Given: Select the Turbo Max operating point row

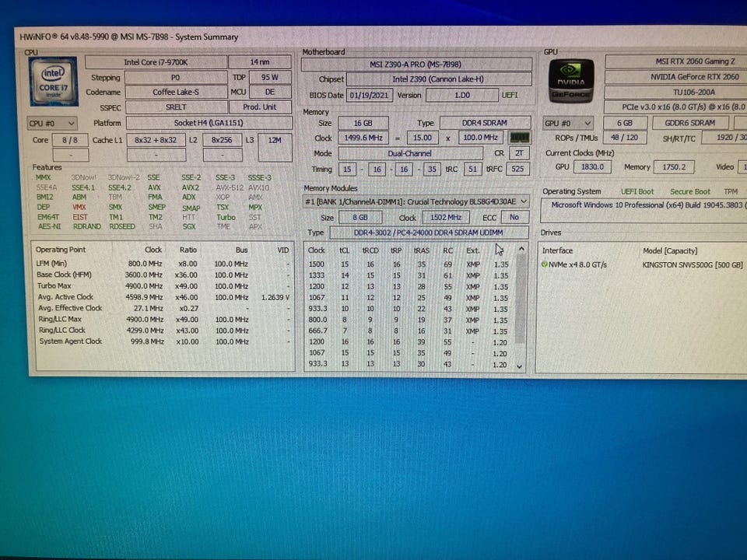Looking at the screenshot, I should point(163,286).
